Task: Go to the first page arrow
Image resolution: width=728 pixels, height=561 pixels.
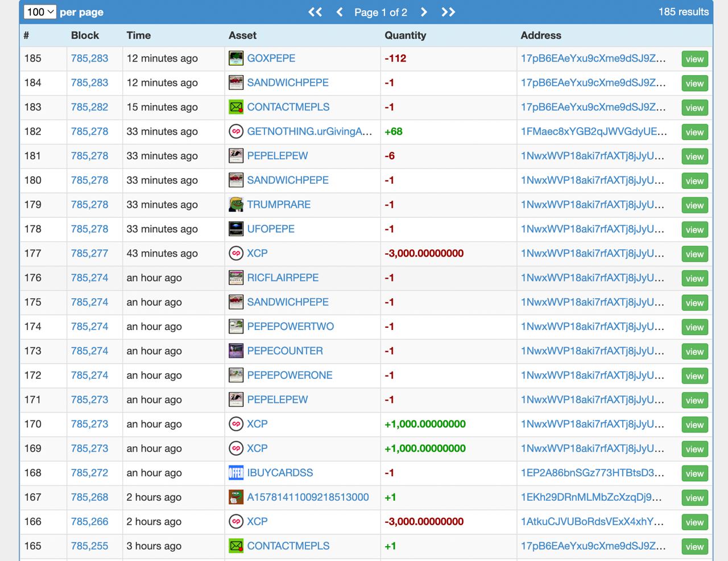Action: point(315,12)
